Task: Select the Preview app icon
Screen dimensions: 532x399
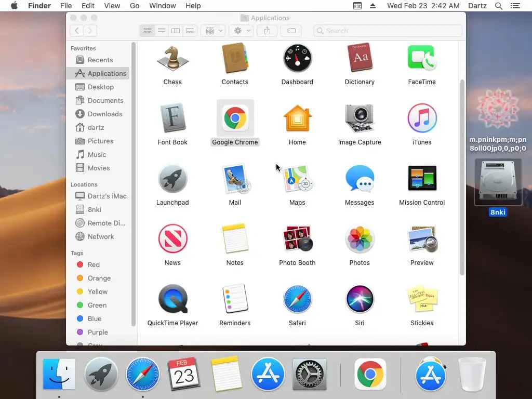Action: click(x=422, y=239)
